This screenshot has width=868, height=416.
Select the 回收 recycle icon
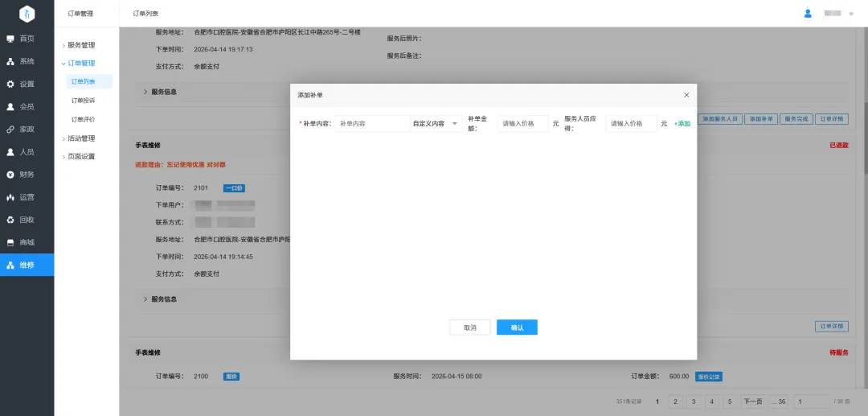pyautogui.click(x=10, y=220)
